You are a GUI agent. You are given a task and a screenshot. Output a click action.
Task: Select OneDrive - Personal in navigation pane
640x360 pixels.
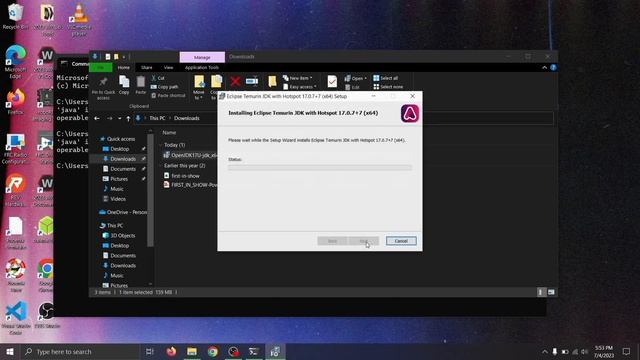(123, 212)
